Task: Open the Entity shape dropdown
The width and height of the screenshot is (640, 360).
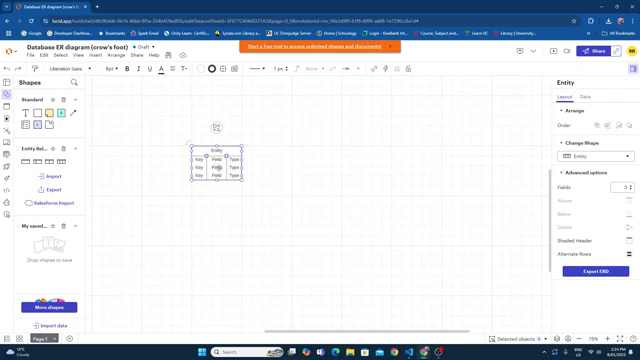Action: (596, 156)
